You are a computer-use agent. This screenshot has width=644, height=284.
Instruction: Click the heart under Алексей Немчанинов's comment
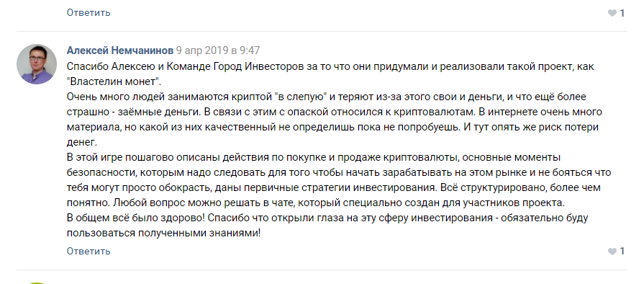612,251
